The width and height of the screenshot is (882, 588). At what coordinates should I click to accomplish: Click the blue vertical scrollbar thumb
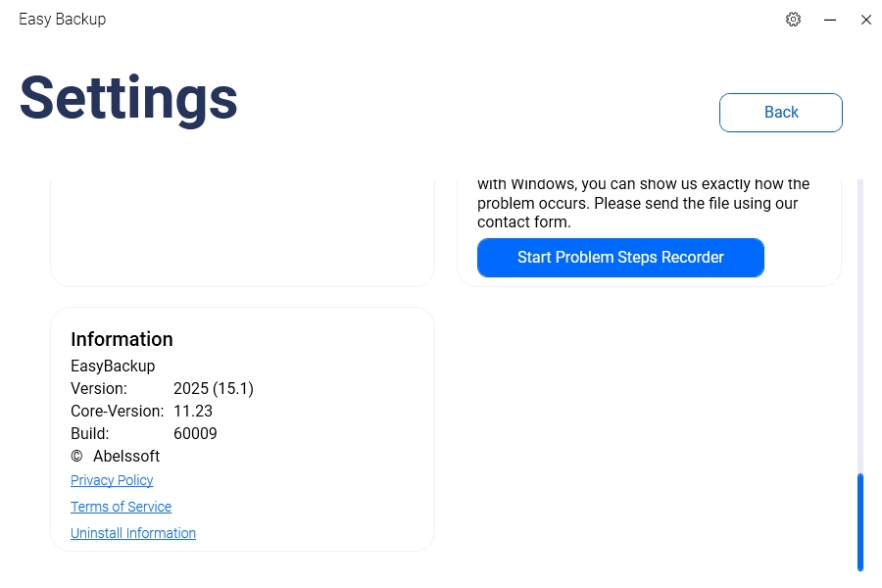[x=860, y=521]
